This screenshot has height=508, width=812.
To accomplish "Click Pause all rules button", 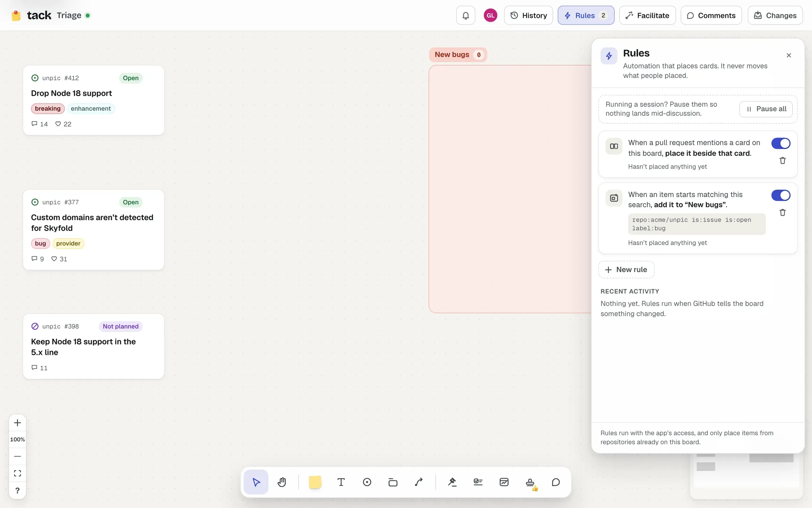I will (x=766, y=109).
